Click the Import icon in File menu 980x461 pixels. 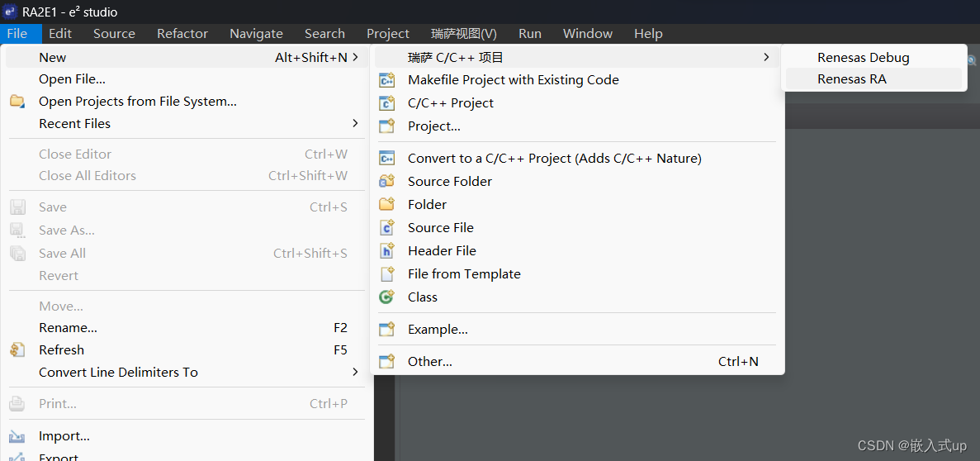(17, 436)
